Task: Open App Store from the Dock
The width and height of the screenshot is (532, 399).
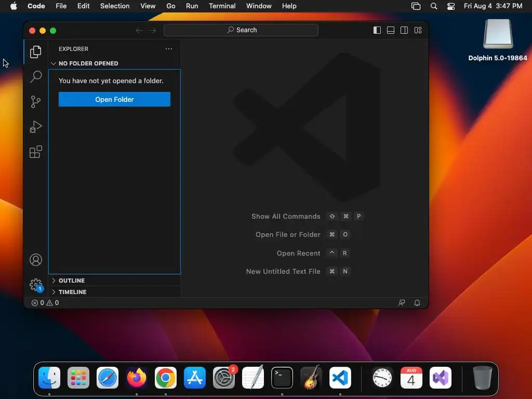Action: 195,378
